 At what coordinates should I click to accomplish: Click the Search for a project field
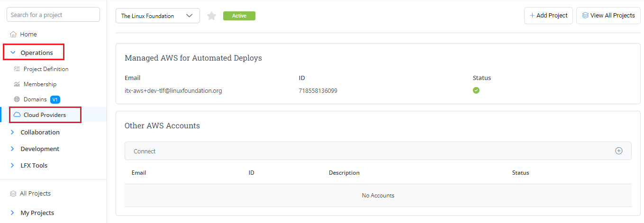click(x=53, y=15)
